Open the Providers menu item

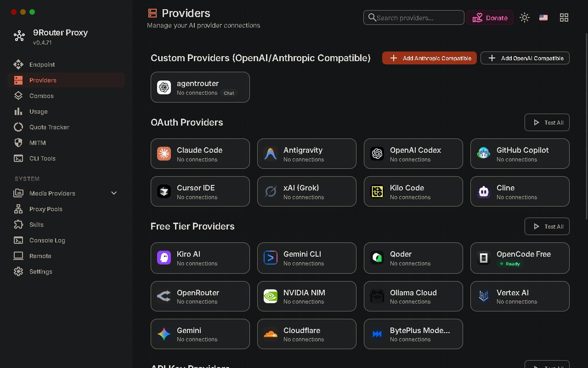click(x=66, y=80)
